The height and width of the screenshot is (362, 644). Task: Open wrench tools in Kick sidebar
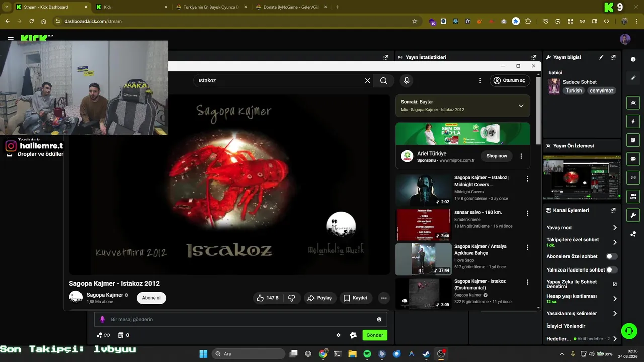point(633,215)
